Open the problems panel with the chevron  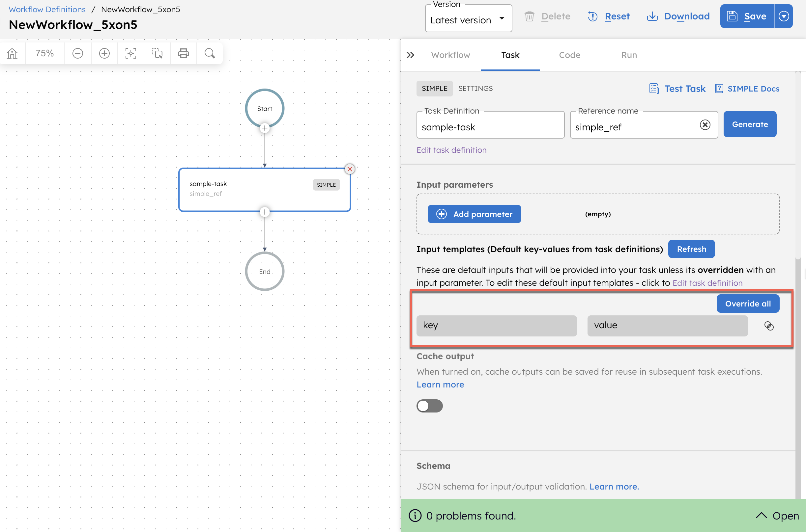(x=762, y=516)
